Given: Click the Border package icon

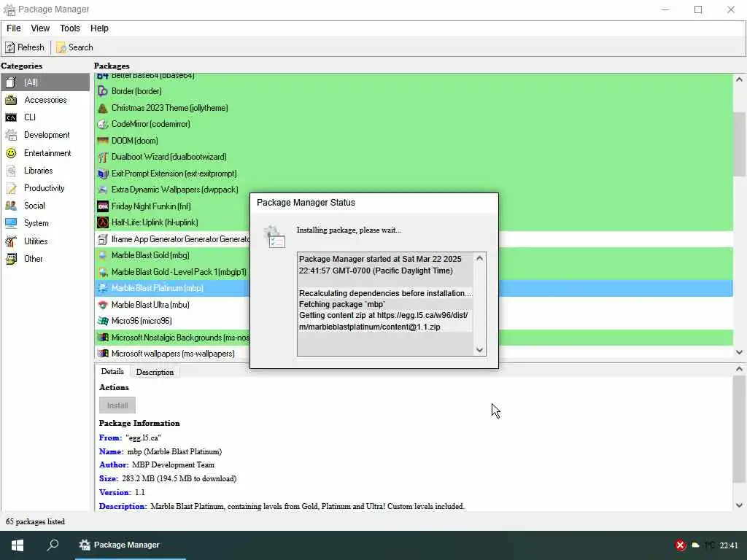Looking at the screenshot, I should tap(102, 91).
